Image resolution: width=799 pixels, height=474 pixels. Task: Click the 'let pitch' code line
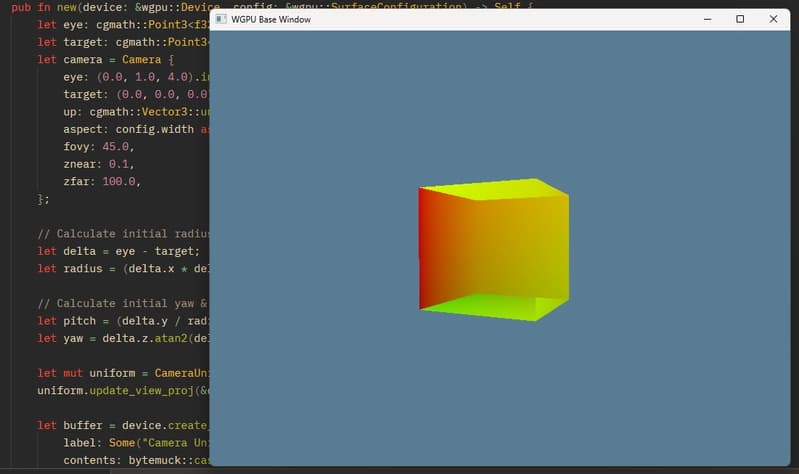click(123, 321)
